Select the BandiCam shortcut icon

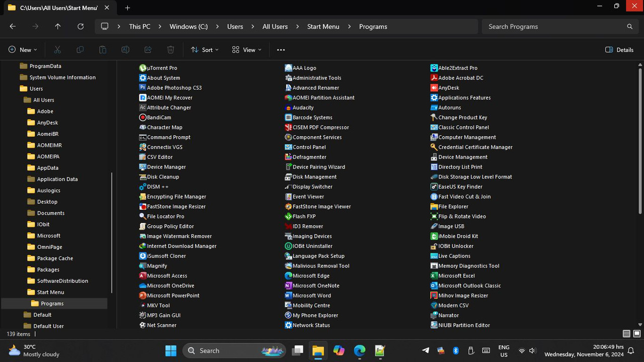143,117
